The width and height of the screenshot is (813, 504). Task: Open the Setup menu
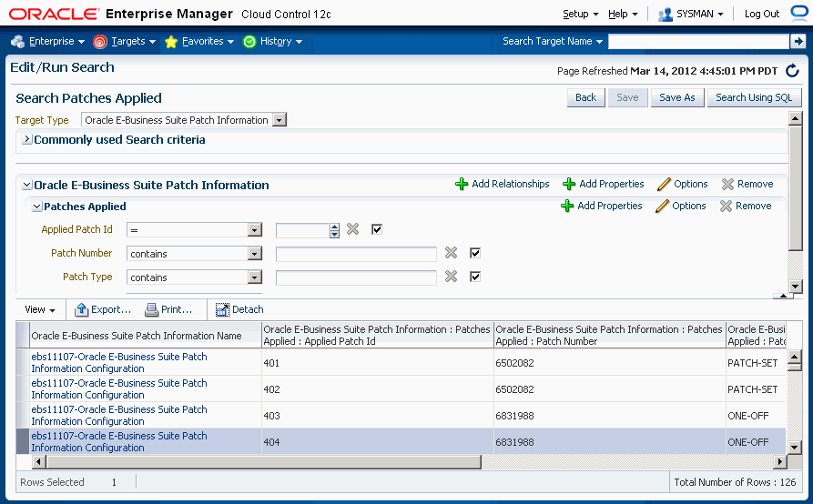click(x=580, y=14)
